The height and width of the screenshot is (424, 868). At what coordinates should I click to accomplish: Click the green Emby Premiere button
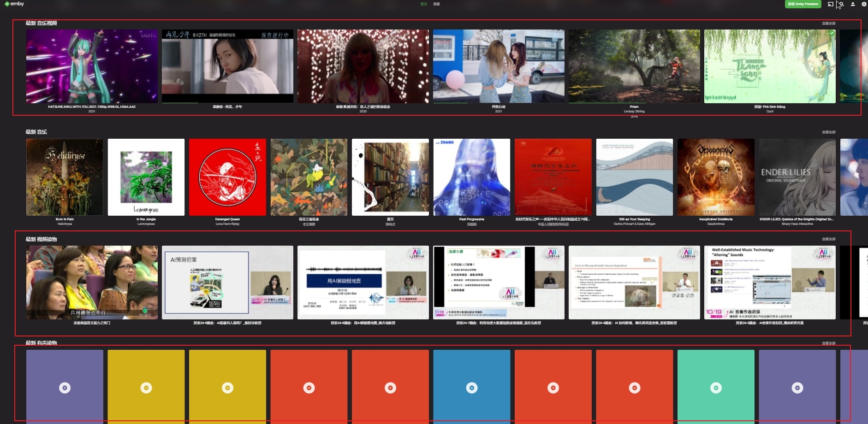pyautogui.click(x=803, y=4)
